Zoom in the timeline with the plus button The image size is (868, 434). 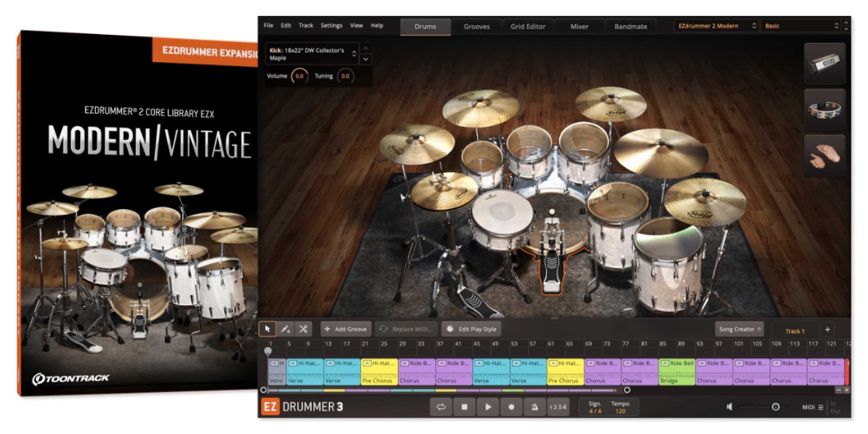pos(847,390)
